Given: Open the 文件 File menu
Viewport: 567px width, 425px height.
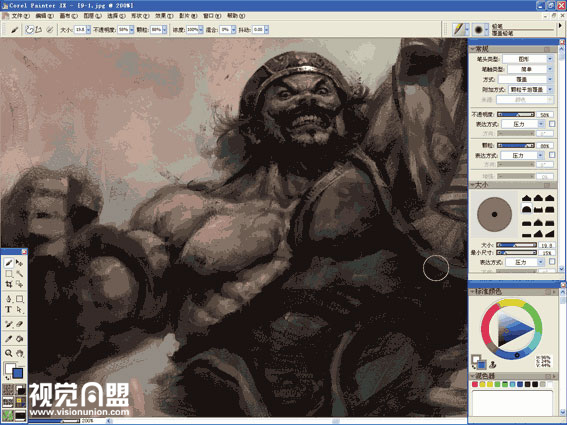Looking at the screenshot, I should (x=20, y=16).
